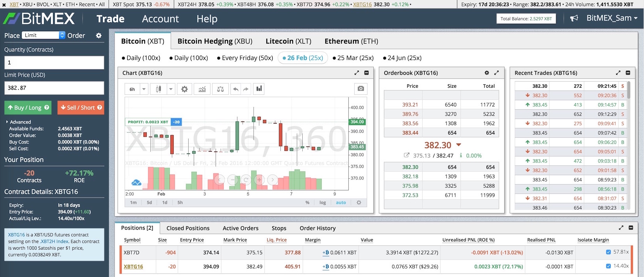Viewport: 644px width, 277px height.
Task: Toggle Isolate Margin checkbox for XBTG16
Action: coord(608,266)
